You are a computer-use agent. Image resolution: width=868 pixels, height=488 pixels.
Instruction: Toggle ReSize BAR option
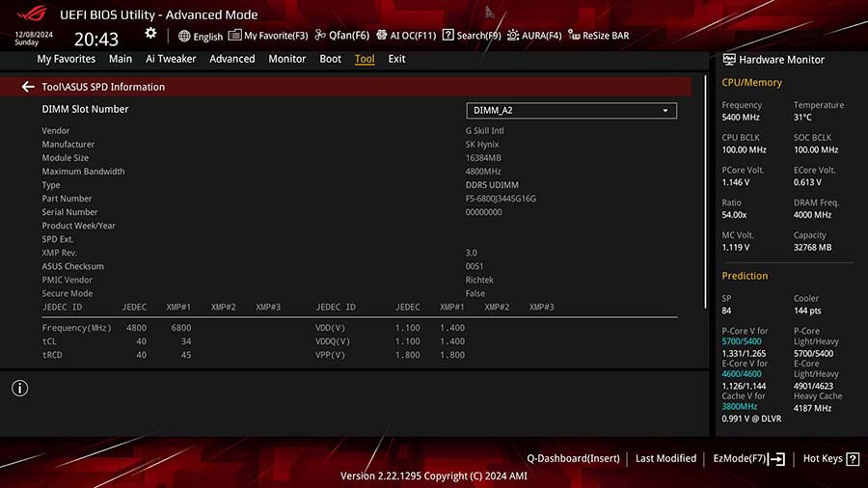tap(598, 36)
